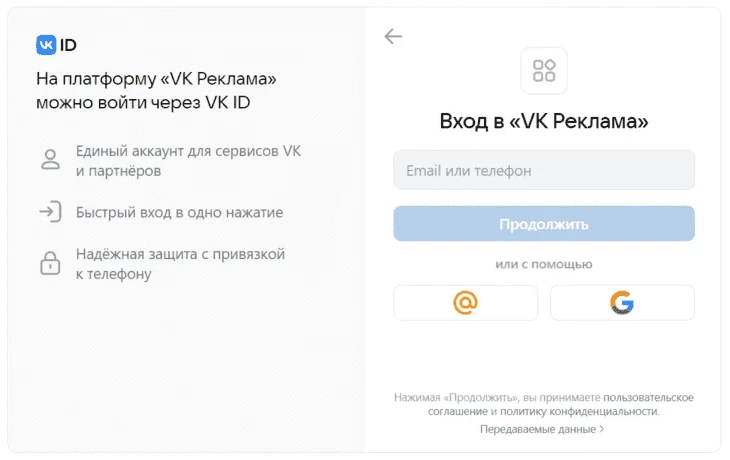
Task: Click the "На платформу «VK Реклама»" headline
Action: pyautogui.click(x=156, y=79)
